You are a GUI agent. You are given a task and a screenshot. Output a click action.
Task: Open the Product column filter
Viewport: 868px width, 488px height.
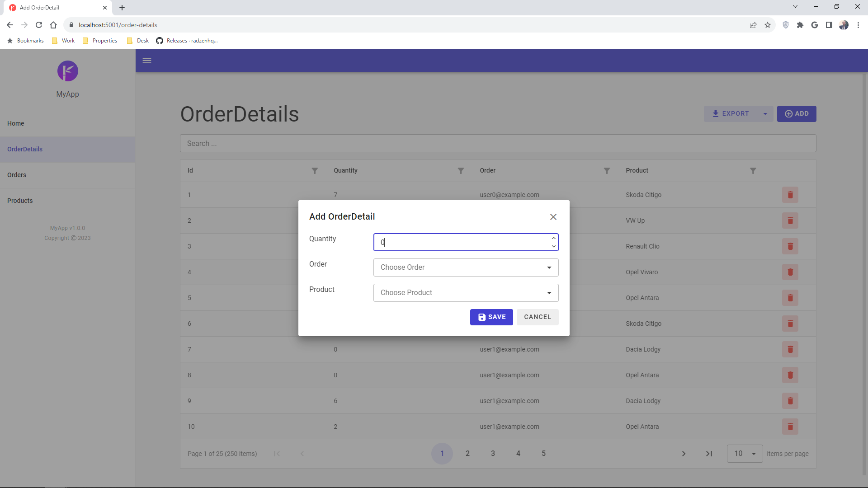tap(753, 171)
